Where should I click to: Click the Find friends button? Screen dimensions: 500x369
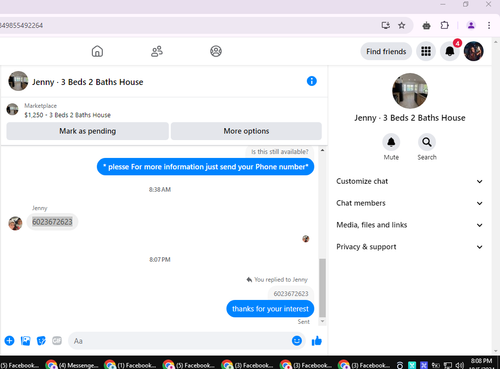click(386, 51)
